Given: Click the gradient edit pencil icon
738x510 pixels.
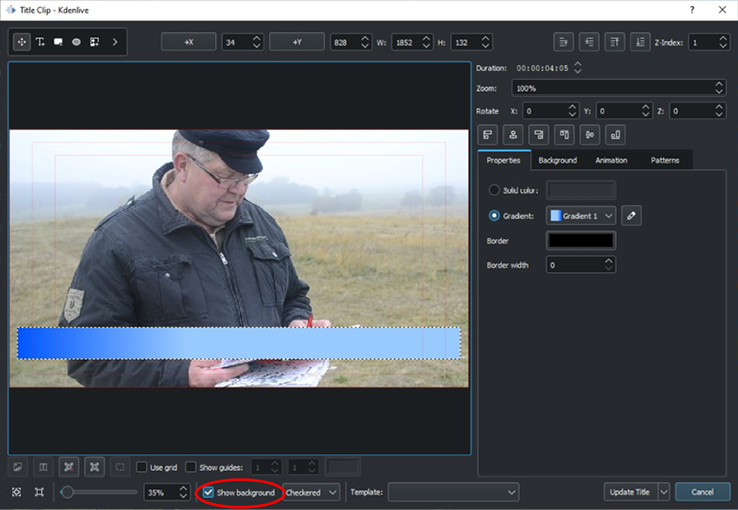Looking at the screenshot, I should point(631,215).
